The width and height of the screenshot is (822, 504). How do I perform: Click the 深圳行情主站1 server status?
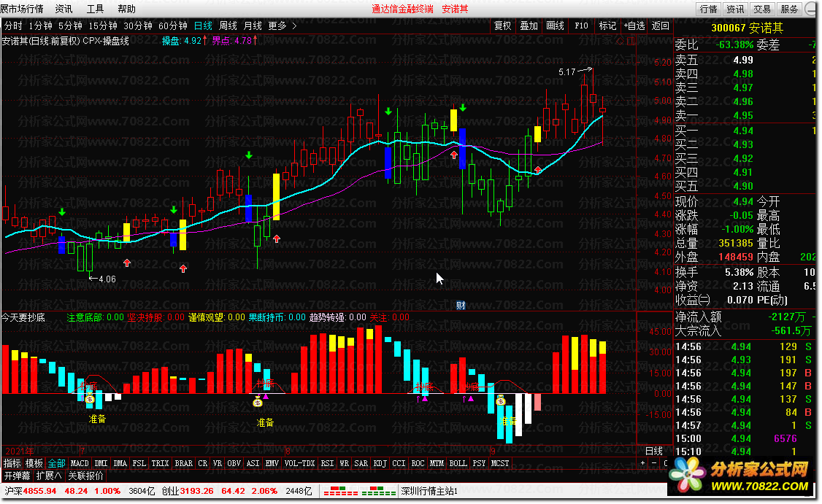coord(429,492)
